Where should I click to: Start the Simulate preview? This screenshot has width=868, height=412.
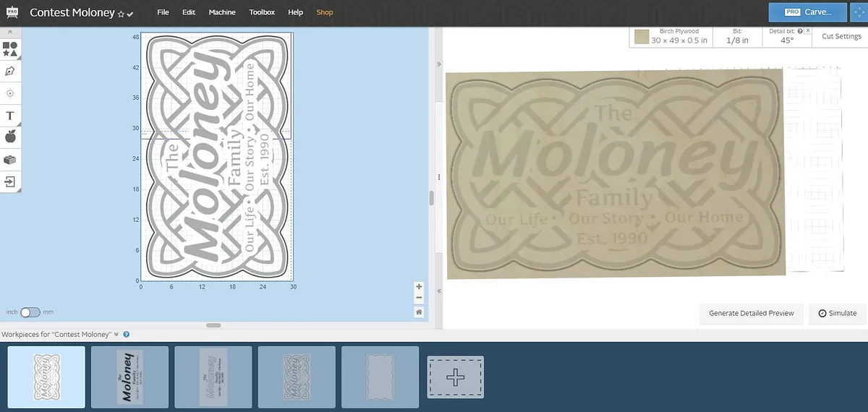(x=837, y=313)
